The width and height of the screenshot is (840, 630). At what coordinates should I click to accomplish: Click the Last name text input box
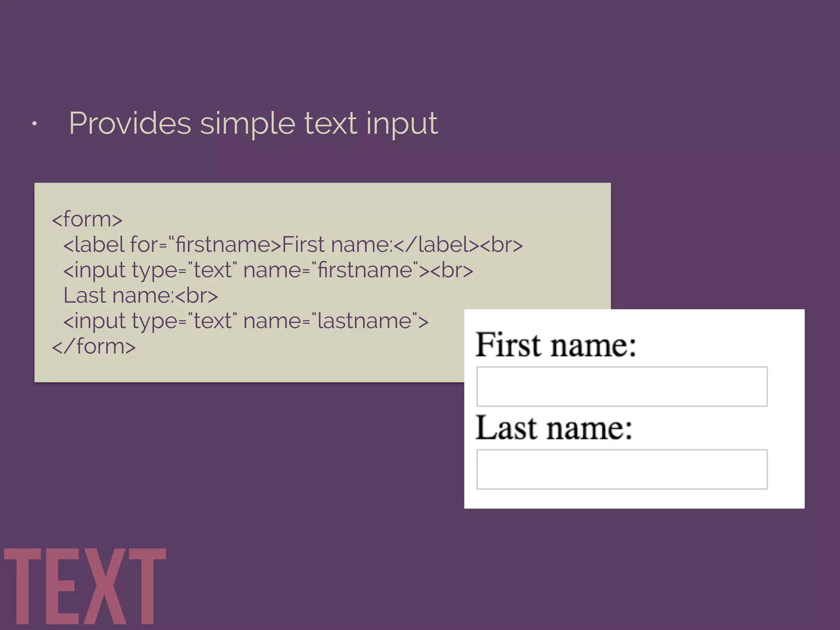[621, 469]
